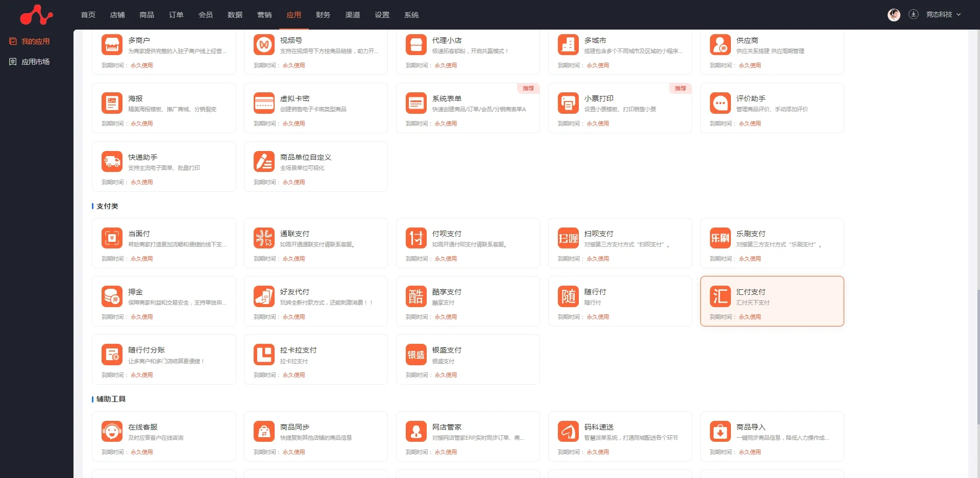980x478 pixels.
Task: Open the 小票打印 printer icon
Action: pos(568,103)
